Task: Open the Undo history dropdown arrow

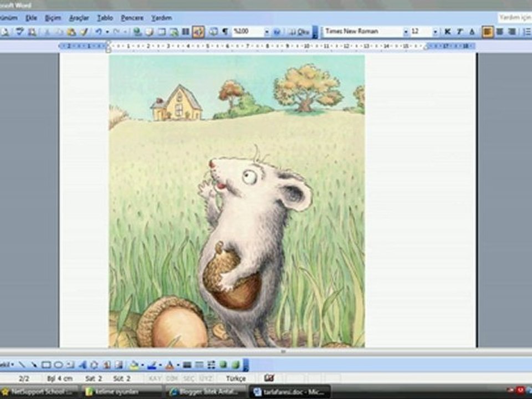Action: (x=107, y=32)
